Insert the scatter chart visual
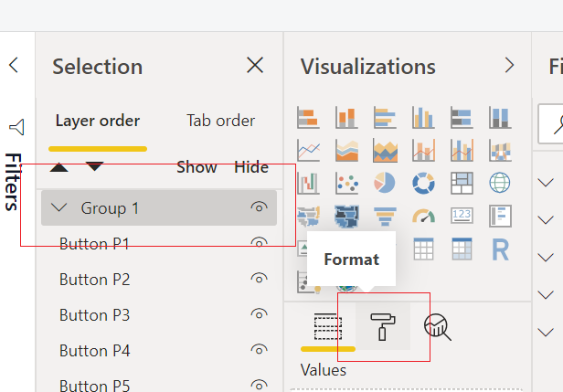The height and width of the screenshot is (392, 563). (347, 183)
